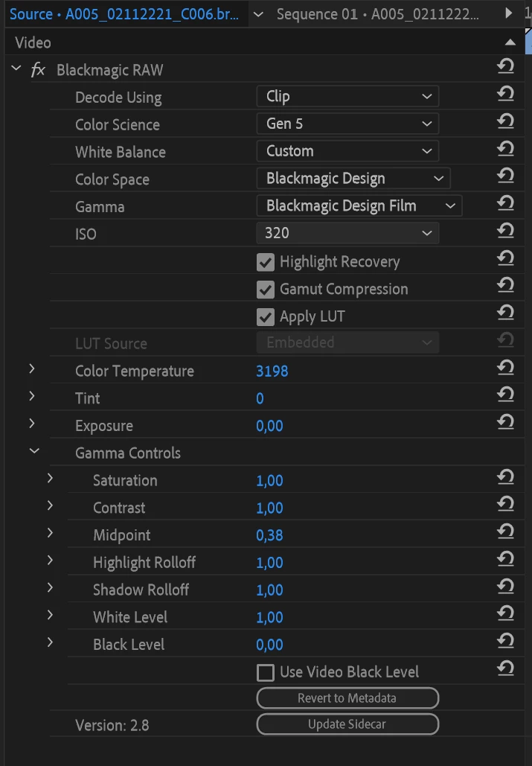This screenshot has width=532, height=766.
Task: Collapse the Gamma Controls group
Action: pyautogui.click(x=34, y=451)
